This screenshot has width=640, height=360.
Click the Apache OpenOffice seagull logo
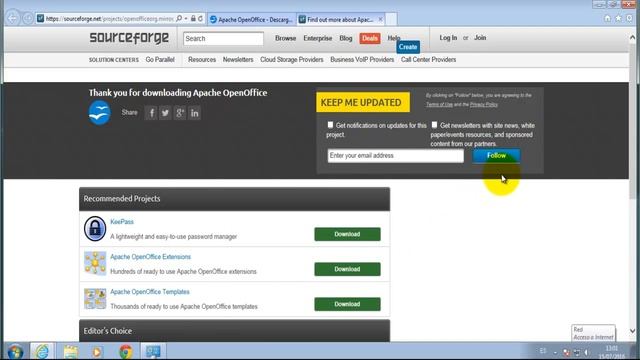click(100, 112)
